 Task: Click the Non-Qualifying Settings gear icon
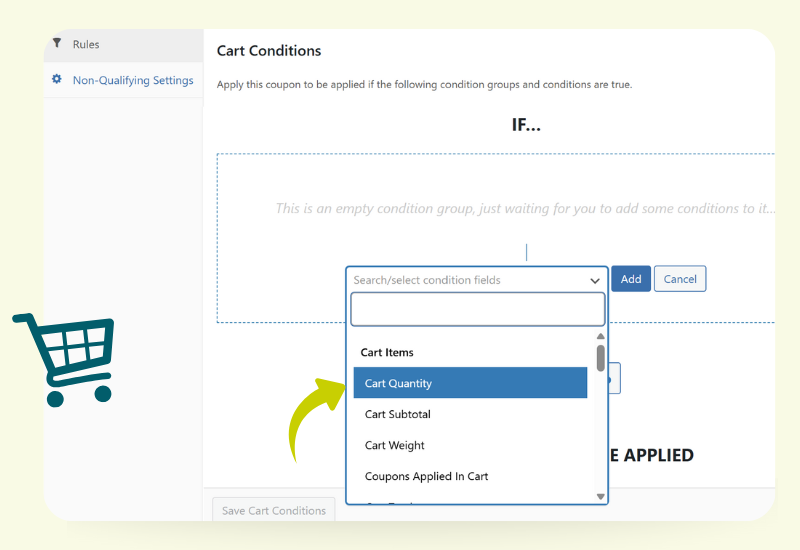(57, 79)
